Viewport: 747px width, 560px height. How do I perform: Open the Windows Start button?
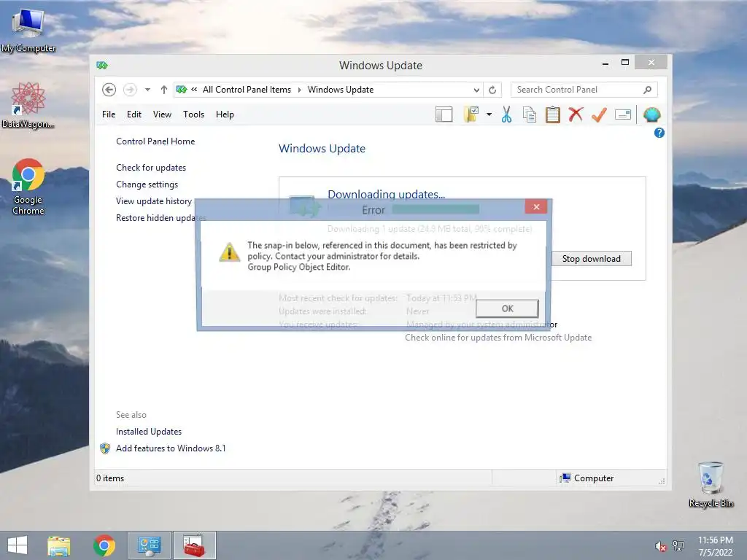pyautogui.click(x=18, y=545)
